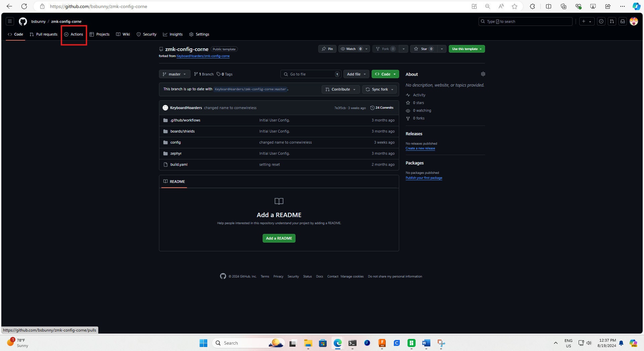644x351 pixels.
Task: Select the README tab
Action: [x=174, y=182]
